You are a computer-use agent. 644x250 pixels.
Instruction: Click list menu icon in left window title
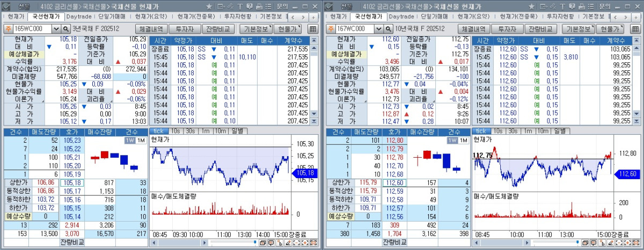coord(268,6)
